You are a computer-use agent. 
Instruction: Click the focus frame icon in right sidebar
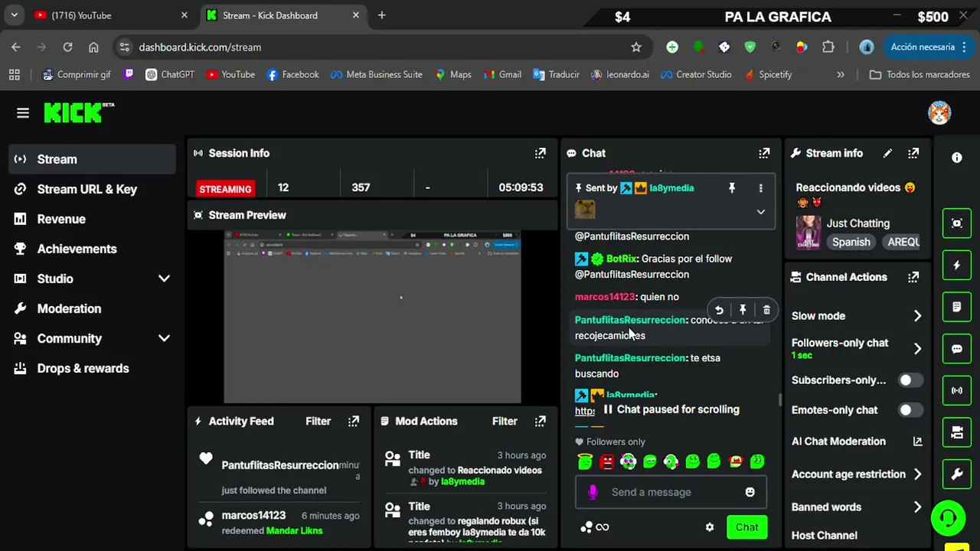click(957, 223)
